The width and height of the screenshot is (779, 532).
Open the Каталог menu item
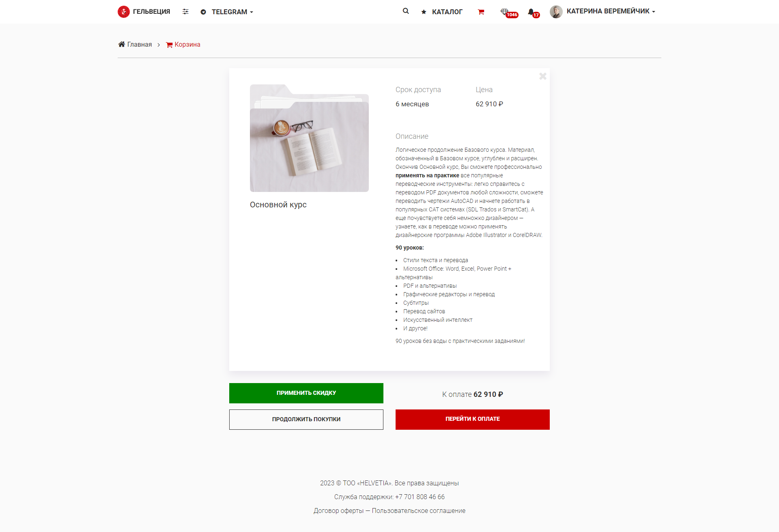point(447,12)
